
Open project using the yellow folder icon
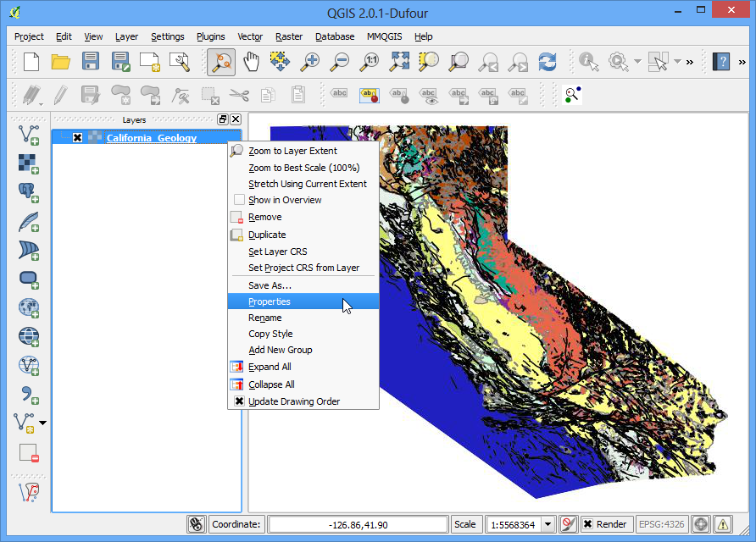click(61, 62)
